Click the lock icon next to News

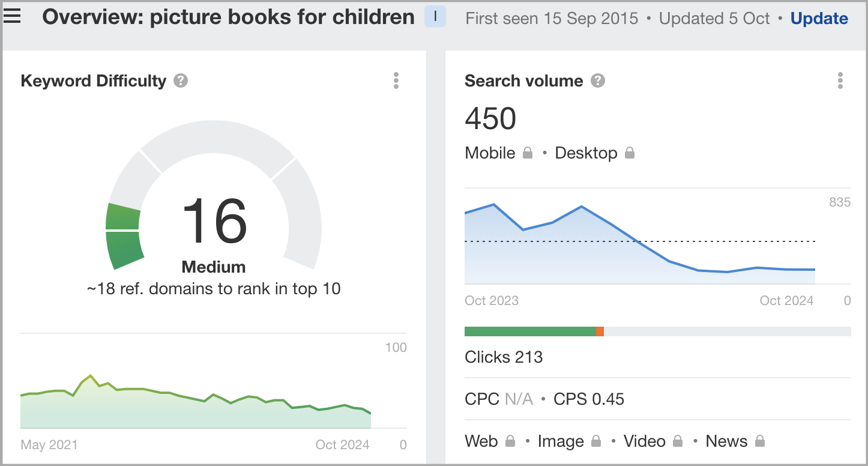tap(759, 441)
